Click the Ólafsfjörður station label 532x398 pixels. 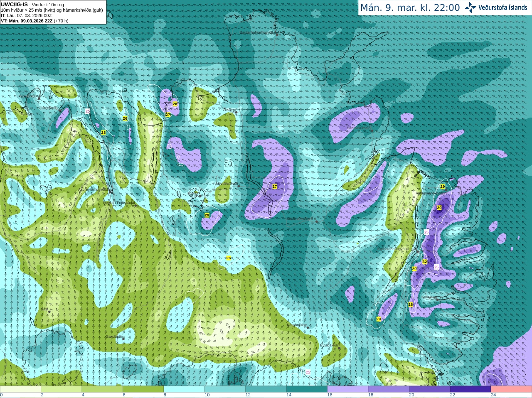49,108
